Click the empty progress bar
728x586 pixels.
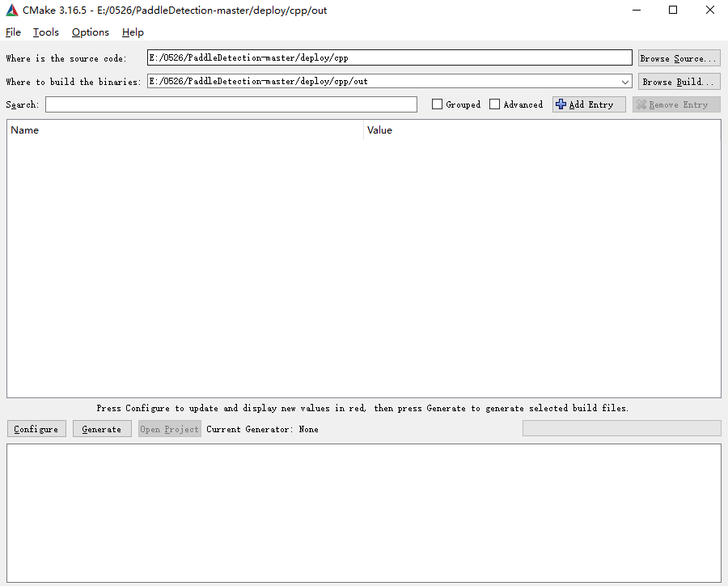click(622, 428)
